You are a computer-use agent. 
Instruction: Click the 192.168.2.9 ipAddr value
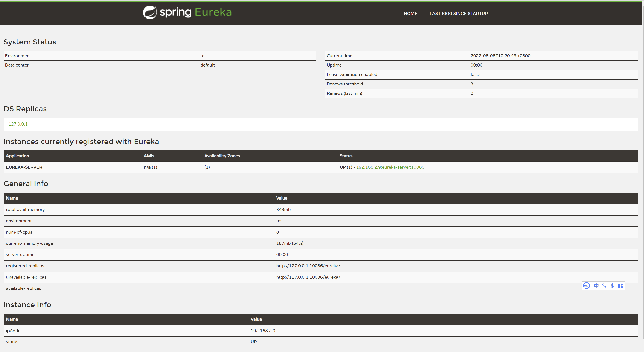tap(263, 331)
